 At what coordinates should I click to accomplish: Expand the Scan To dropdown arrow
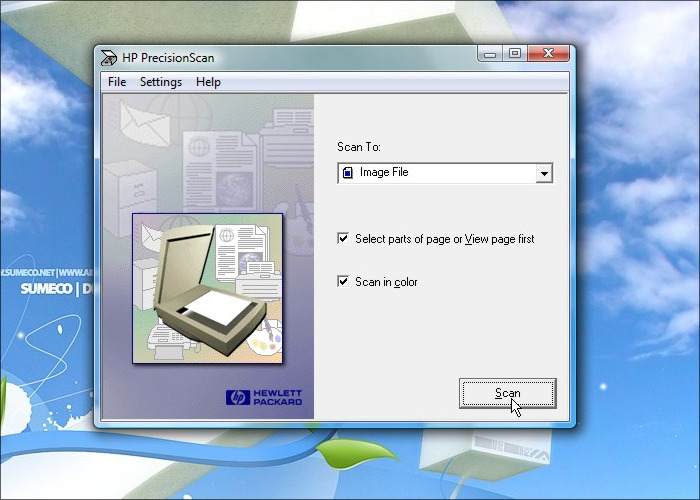543,174
